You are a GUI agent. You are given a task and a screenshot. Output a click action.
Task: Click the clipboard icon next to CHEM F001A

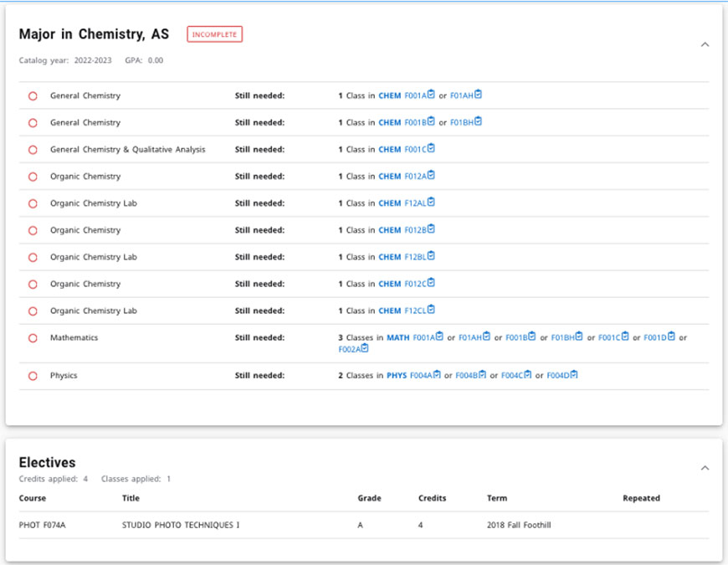432,95
